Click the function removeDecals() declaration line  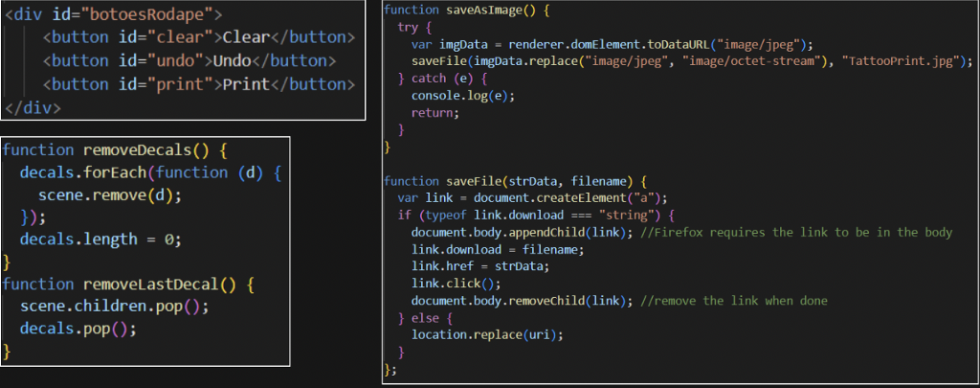tap(117, 150)
